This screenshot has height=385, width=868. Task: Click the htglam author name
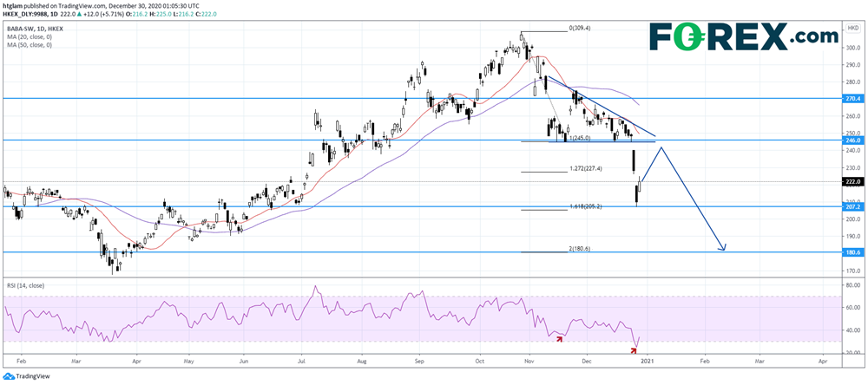point(15,5)
